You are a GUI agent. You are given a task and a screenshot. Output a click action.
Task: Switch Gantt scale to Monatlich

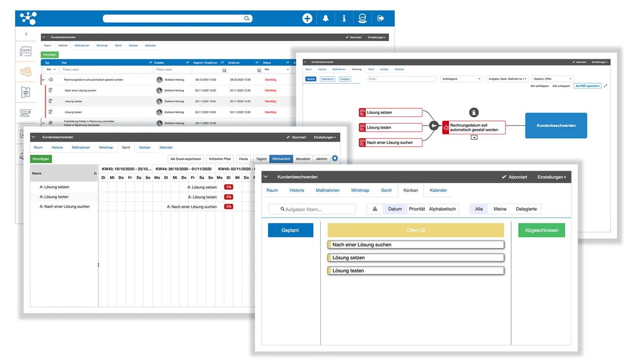[303, 159]
